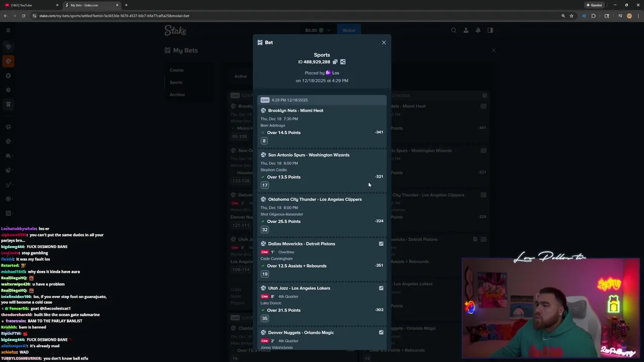Open Denver Nuggets - Orlando Magic game

[301, 332]
